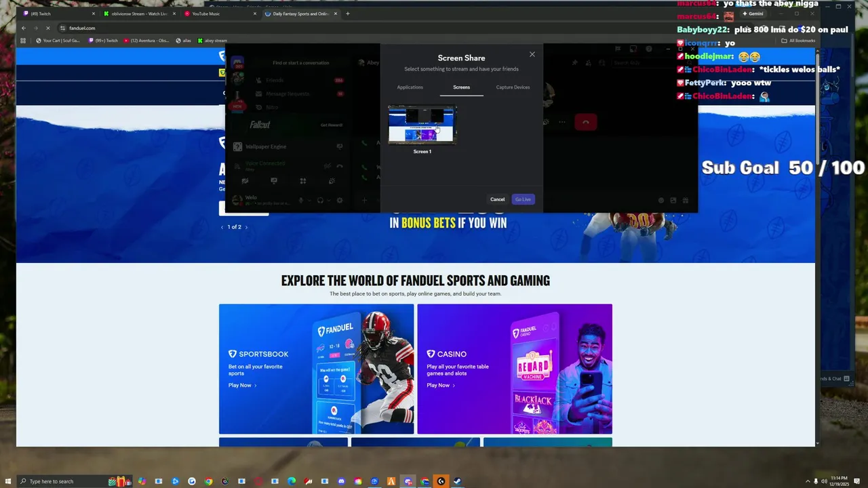Deafen headphones in Discord user panel
The height and width of the screenshot is (488, 868).
(x=320, y=200)
